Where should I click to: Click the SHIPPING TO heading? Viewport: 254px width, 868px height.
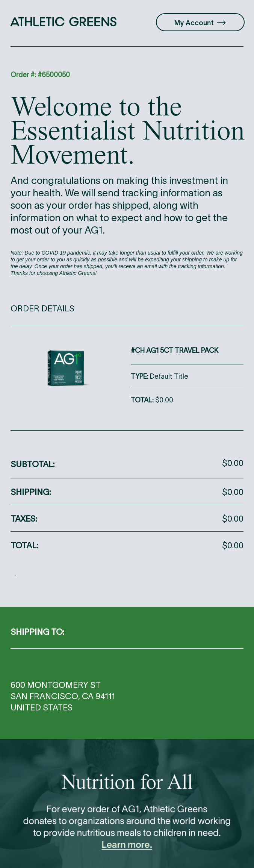tap(38, 632)
